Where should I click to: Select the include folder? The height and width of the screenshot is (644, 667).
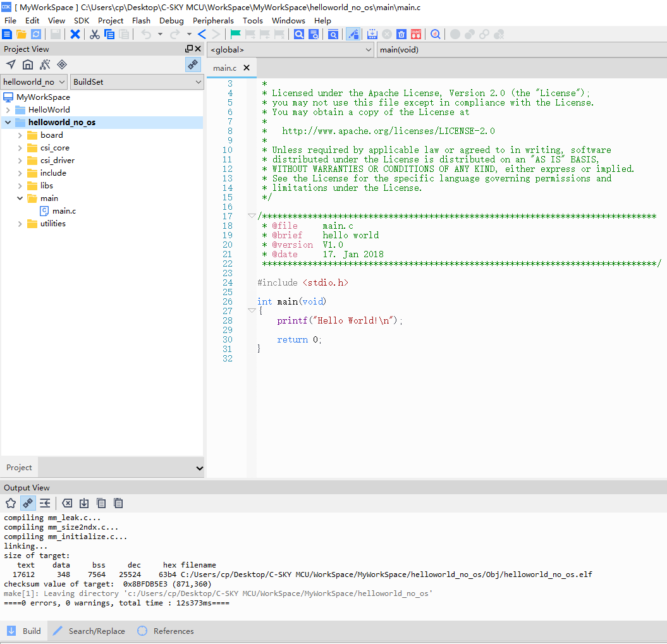[47, 173]
